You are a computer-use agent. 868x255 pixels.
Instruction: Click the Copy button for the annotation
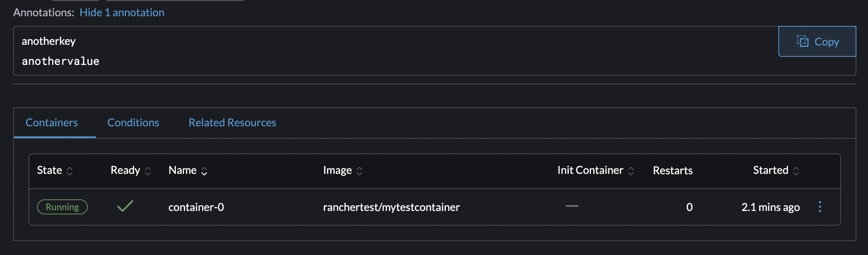817,41
